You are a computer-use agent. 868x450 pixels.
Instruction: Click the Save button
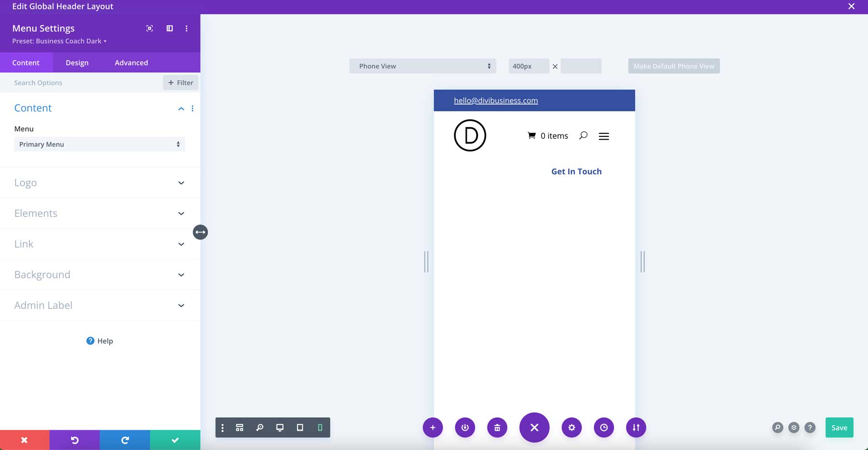tap(839, 427)
